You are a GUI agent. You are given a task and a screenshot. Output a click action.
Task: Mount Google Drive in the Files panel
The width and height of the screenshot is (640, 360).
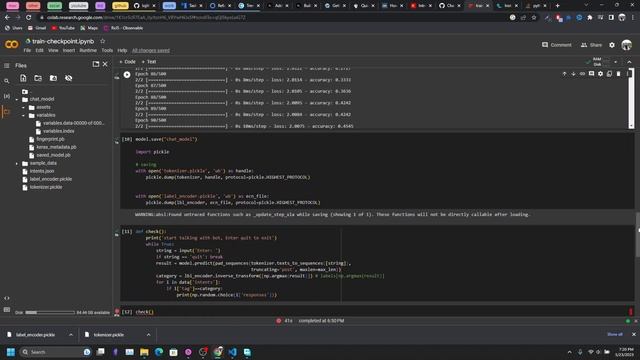point(53,78)
